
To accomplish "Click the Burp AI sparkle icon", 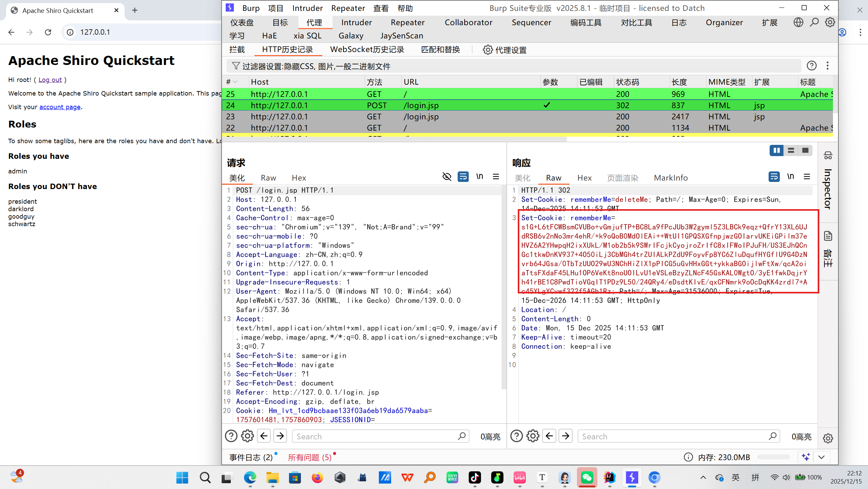I will pos(806,457).
